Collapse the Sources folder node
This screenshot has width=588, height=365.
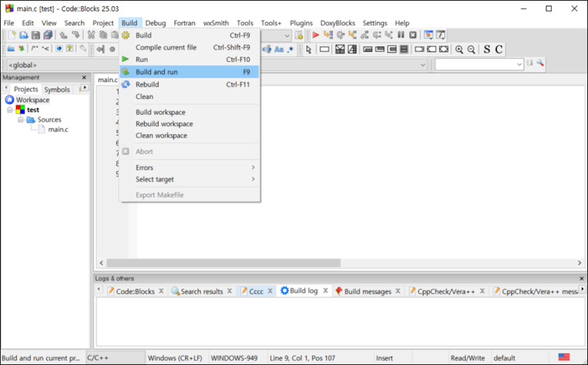21,120
